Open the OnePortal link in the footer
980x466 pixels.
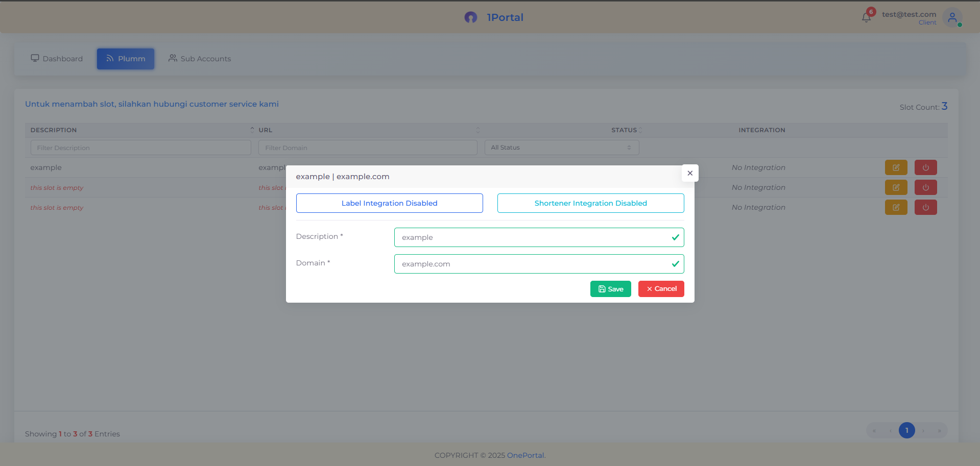pyautogui.click(x=525, y=455)
